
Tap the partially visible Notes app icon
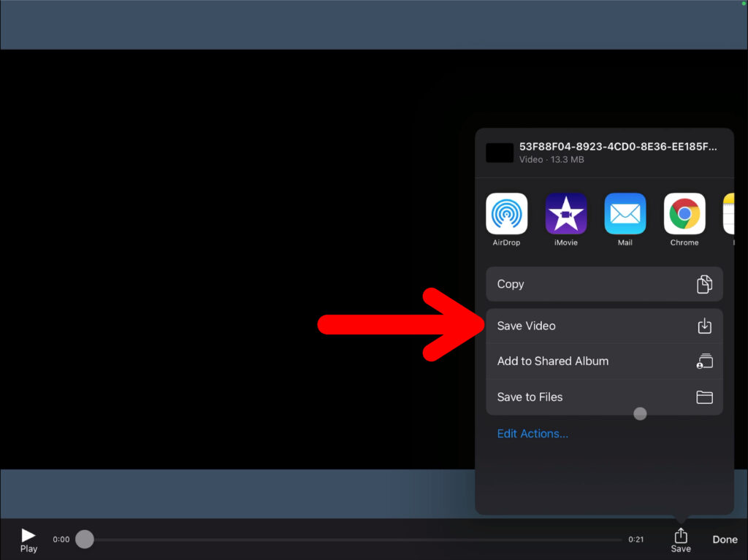click(x=728, y=213)
